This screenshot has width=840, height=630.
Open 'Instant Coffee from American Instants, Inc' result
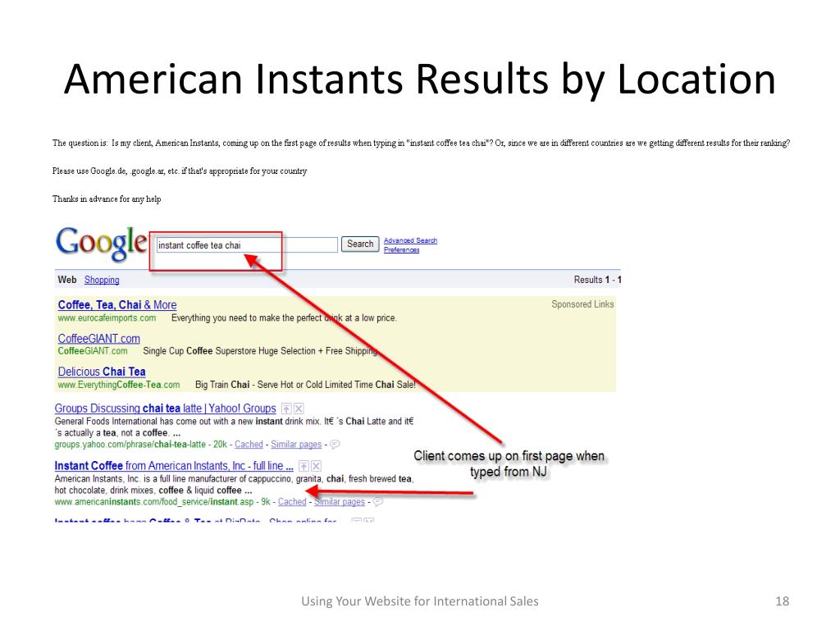(x=174, y=466)
